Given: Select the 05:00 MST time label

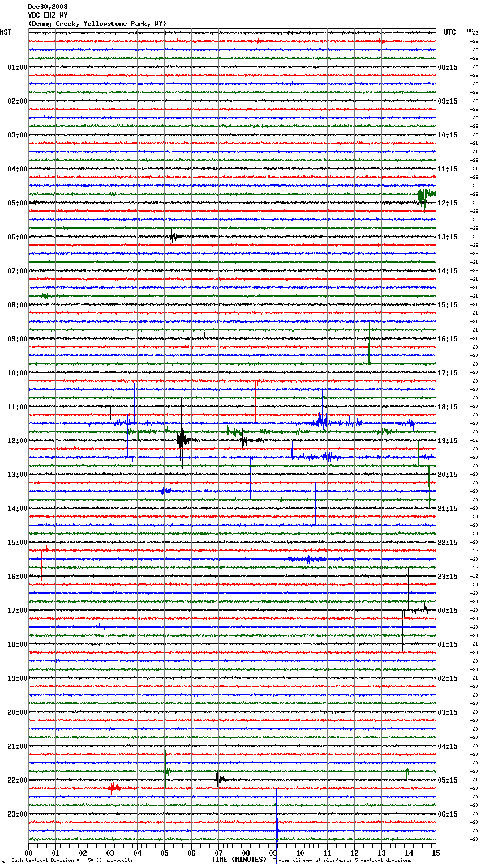Looking at the screenshot, I should pyautogui.click(x=17, y=203).
